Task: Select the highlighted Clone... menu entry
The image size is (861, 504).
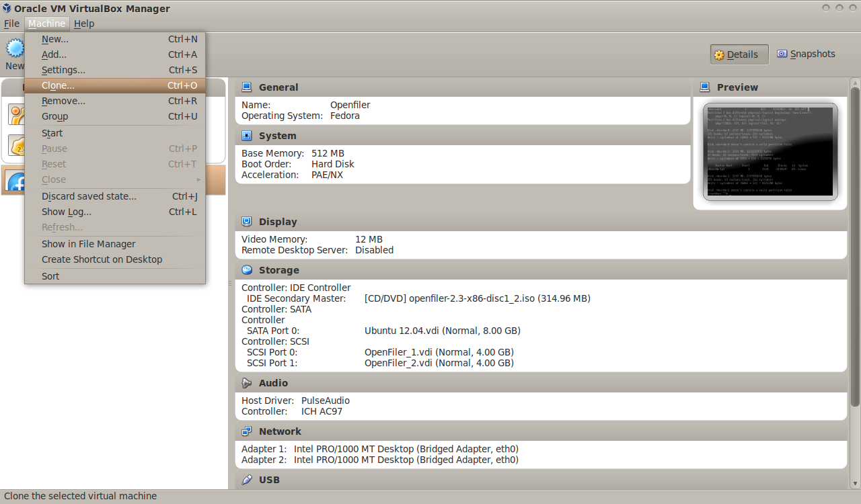Action: [115, 85]
